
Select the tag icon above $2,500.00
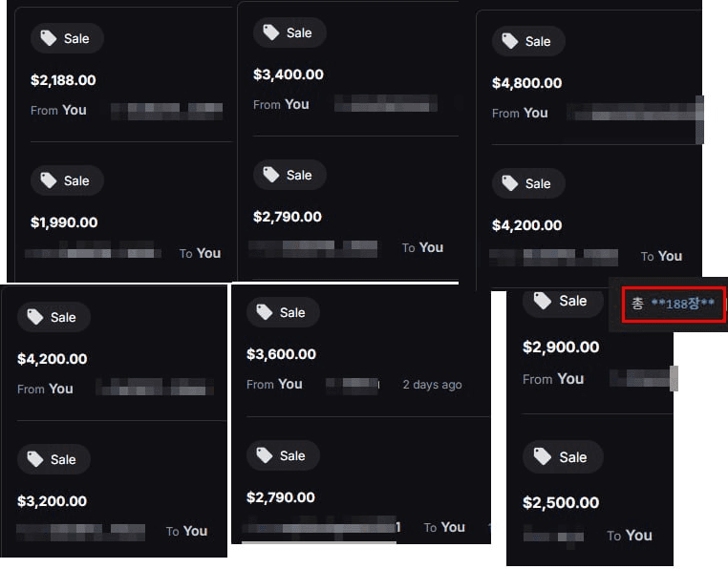(x=543, y=457)
